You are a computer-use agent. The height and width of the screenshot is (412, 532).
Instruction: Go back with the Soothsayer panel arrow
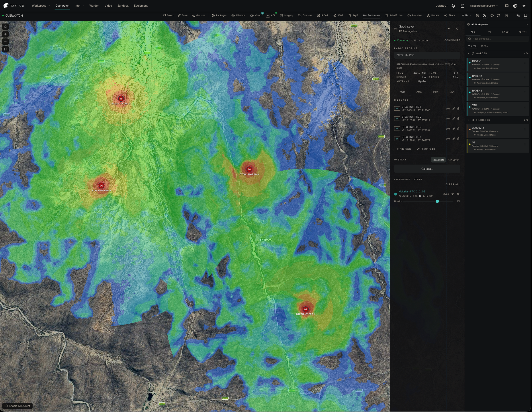point(449,29)
